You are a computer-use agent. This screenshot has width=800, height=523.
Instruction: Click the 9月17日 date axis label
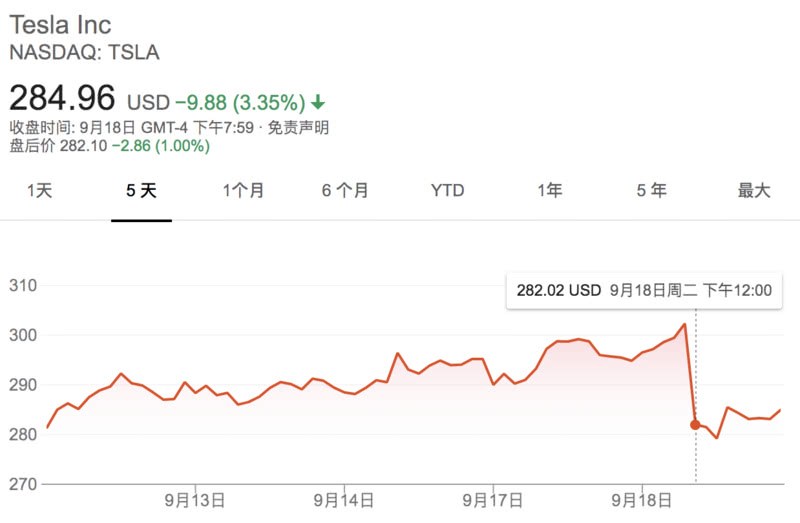pos(494,499)
